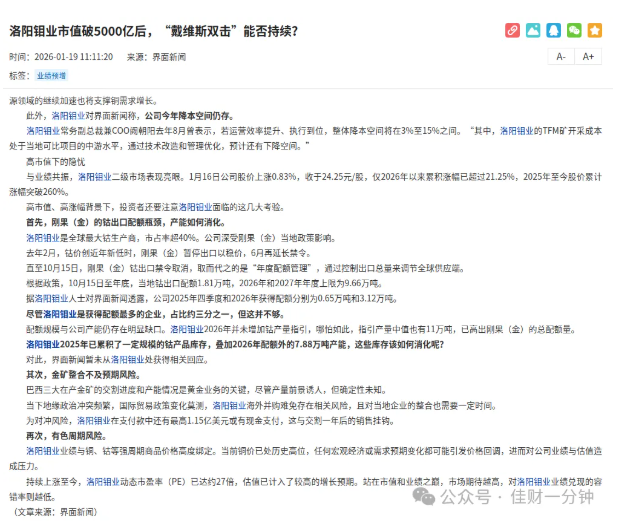This screenshot has height=529, width=623.
Task: Click the line starting 去年2月，钴价创近年新低时
Action: click(168, 253)
